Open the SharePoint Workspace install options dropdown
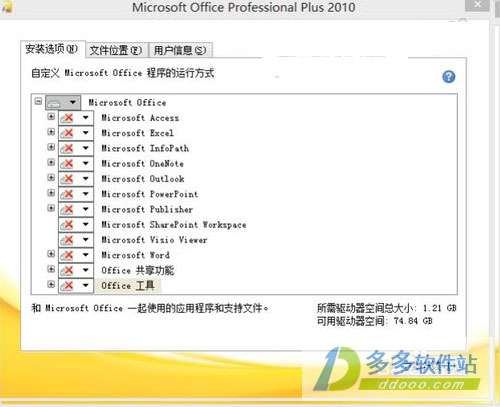This screenshot has height=407, width=500. (85, 225)
